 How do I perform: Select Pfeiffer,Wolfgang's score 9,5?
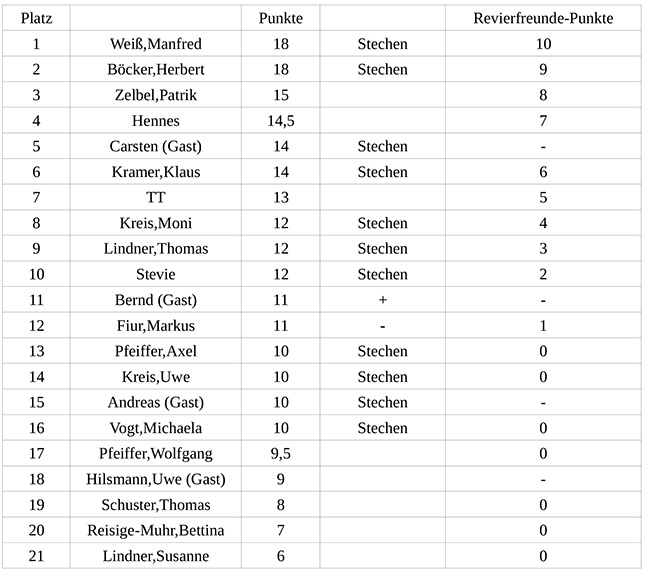click(x=281, y=454)
